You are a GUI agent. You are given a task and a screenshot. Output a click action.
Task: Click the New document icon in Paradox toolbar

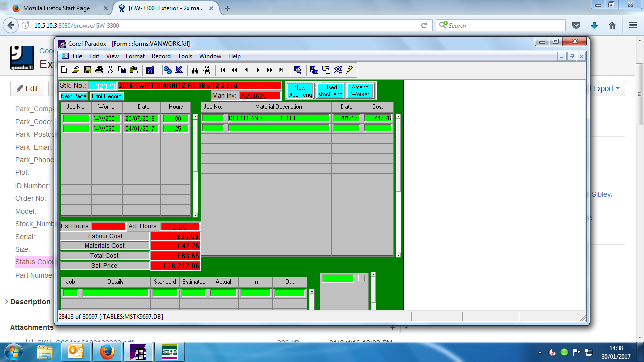[64, 70]
